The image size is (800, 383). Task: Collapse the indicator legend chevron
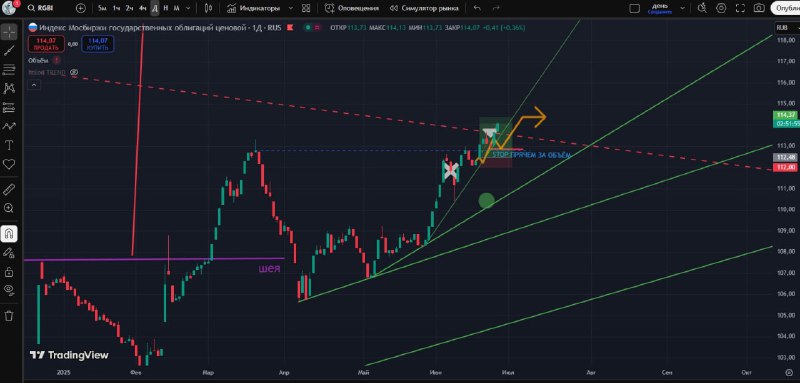point(33,85)
